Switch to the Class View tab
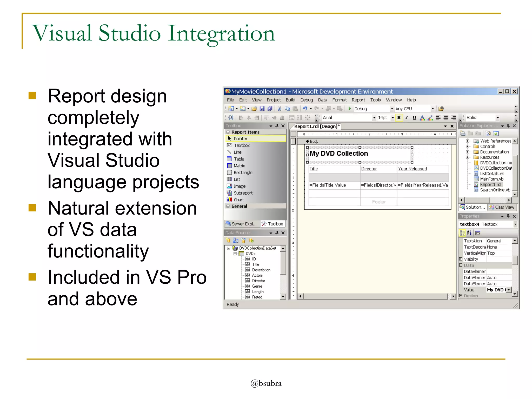The height and width of the screenshot is (399, 532). [x=502, y=207]
